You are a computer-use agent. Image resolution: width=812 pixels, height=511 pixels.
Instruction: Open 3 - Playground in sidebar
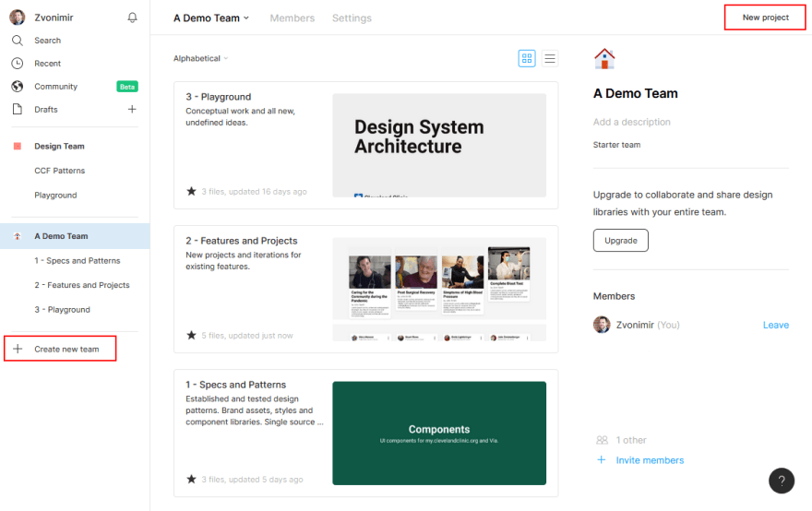[x=62, y=310]
